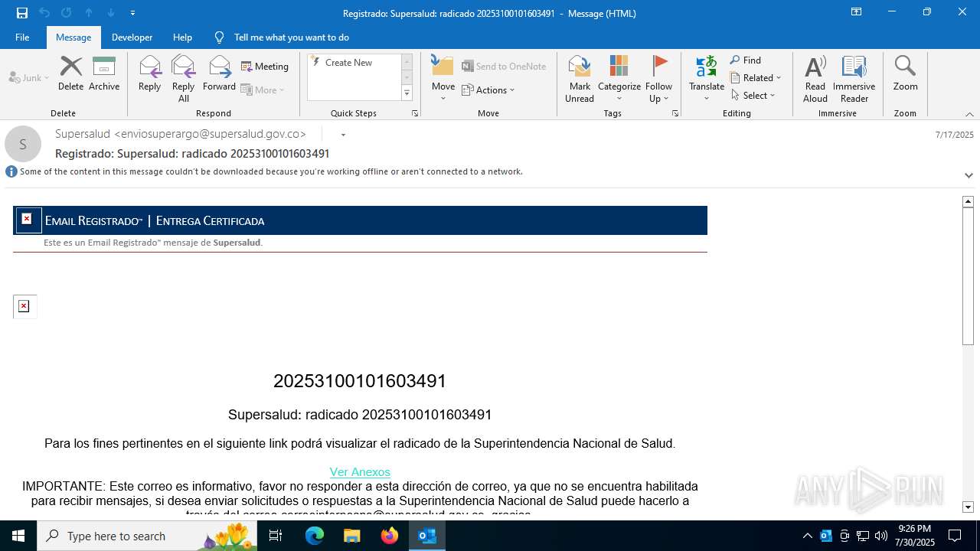Open the Zoom dialog
980x551 pixels.
pyautogui.click(x=905, y=74)
